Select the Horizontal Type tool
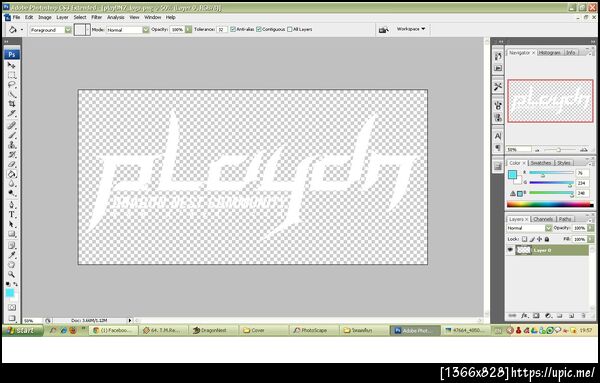The width and height of the screenshot is (600, 383). [x=11, y=215]
